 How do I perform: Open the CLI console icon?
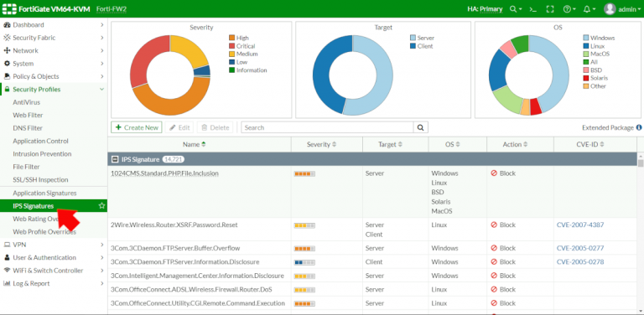point(533,9)
